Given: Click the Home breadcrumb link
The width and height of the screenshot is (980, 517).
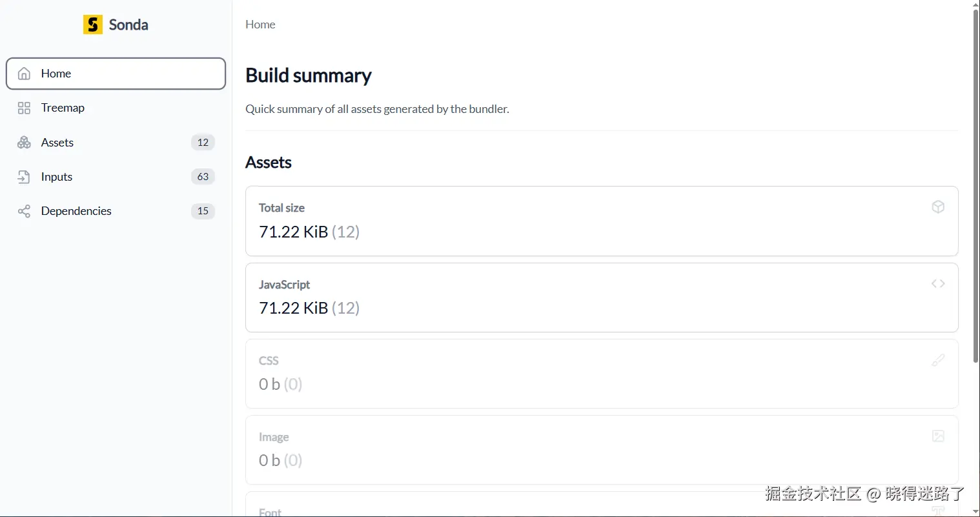Looking at the screenshot, I should [x=260, y=25].
